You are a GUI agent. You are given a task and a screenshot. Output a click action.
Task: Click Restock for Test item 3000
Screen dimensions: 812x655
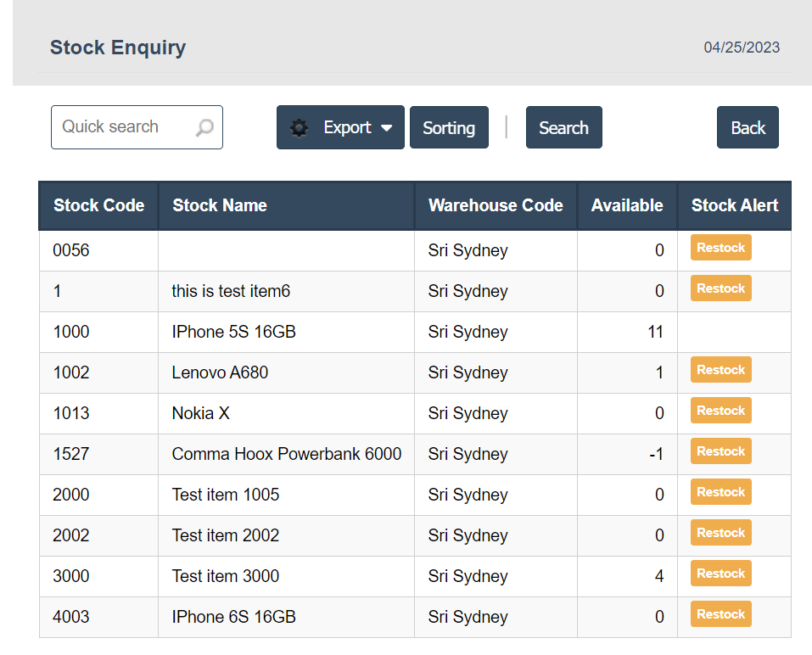click(720, 574)
